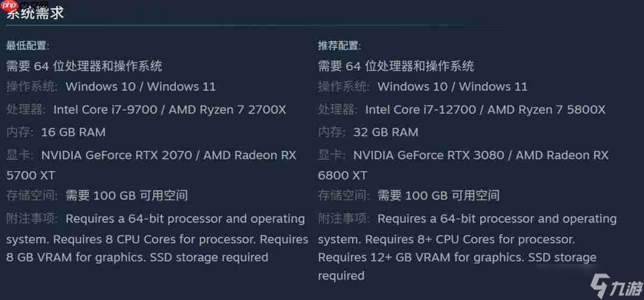Click the 32 GB RAM entry
Image resolution: width=644 pixels, height=300 pixels.
pos(386,132)
